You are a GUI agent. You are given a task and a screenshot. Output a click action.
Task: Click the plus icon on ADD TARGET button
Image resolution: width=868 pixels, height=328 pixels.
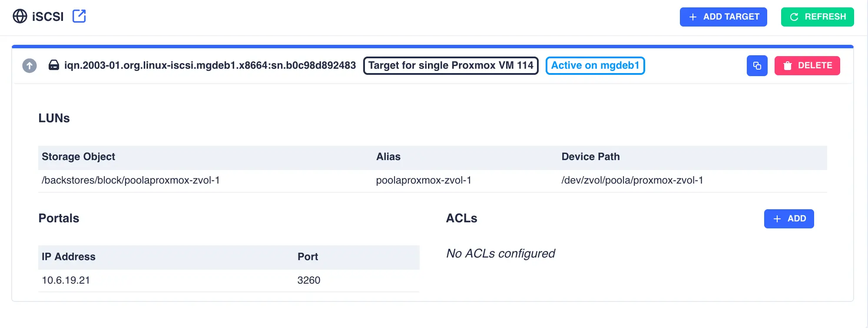pos(692,17)
